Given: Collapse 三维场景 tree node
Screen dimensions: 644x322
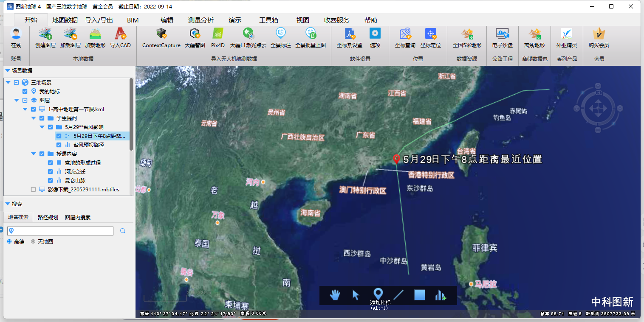Looking at the screenshot, I should [8, 83].
